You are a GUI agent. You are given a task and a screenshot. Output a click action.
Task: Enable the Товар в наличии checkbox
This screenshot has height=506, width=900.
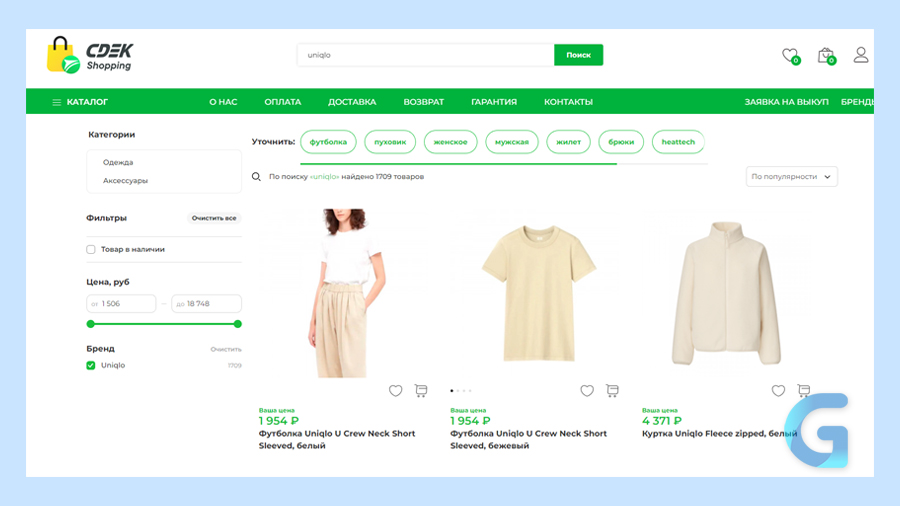[x=91, y=250]
